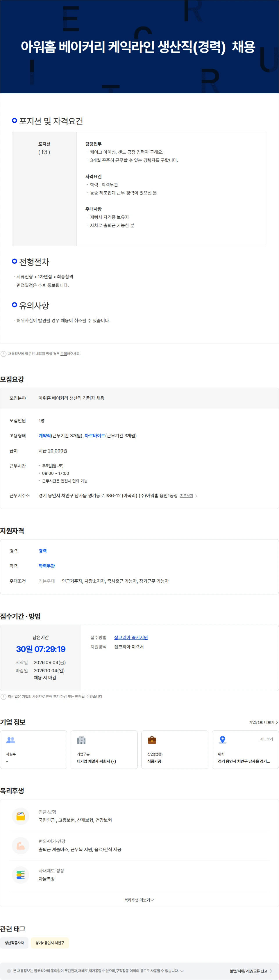Click the 마감일 2026.10.04(일) date

[x=49, y=671]
